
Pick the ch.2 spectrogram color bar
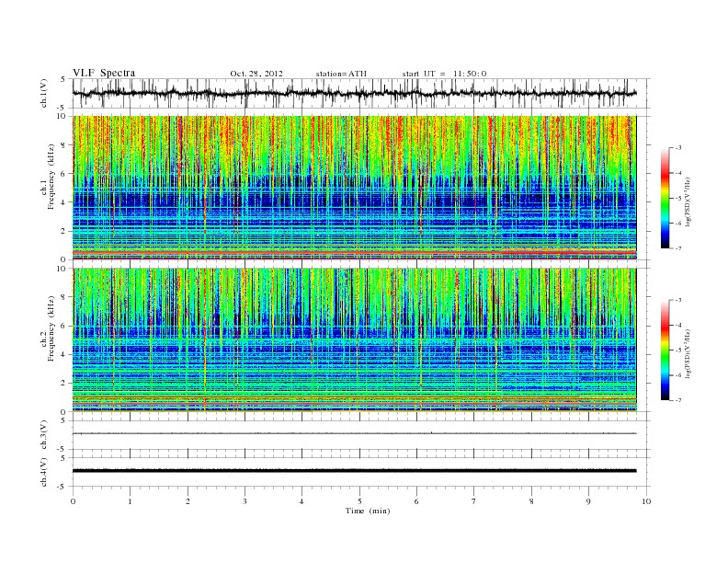(665, 350)
